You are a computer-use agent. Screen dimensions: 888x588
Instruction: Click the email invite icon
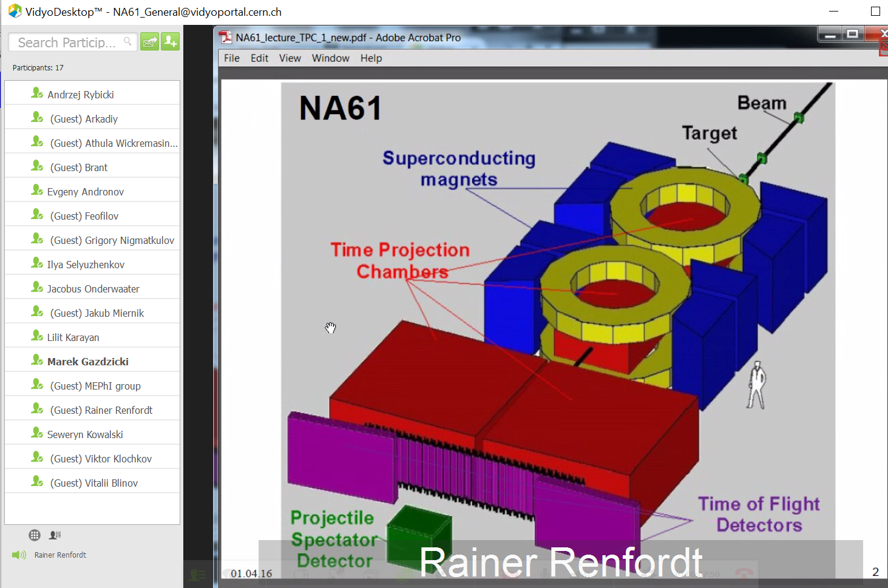[150, 42]
